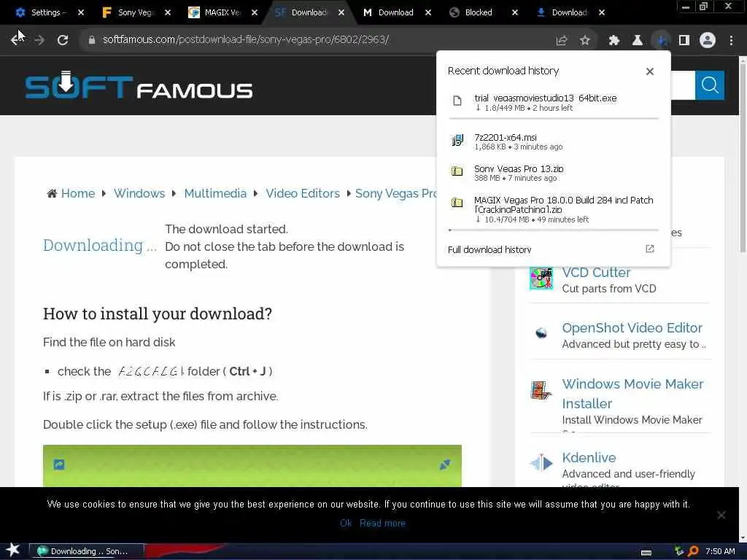Click the share page icon in address bar
The image size is (747, 560).
click(561, 41)
